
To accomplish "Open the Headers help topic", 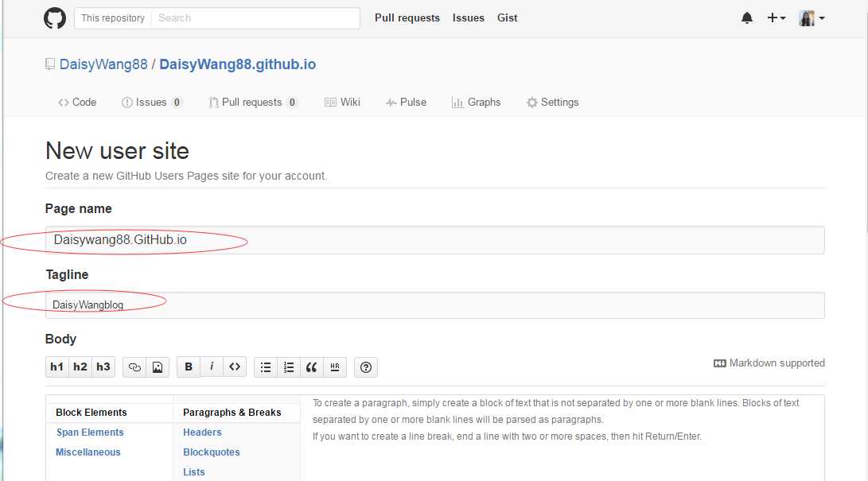I will (202, 433).
